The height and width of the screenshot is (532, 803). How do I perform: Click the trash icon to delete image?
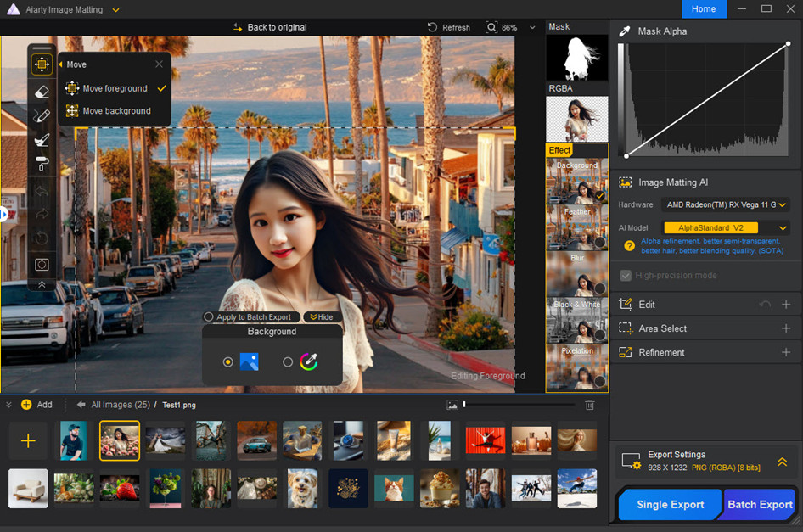[x=590, y=406]
